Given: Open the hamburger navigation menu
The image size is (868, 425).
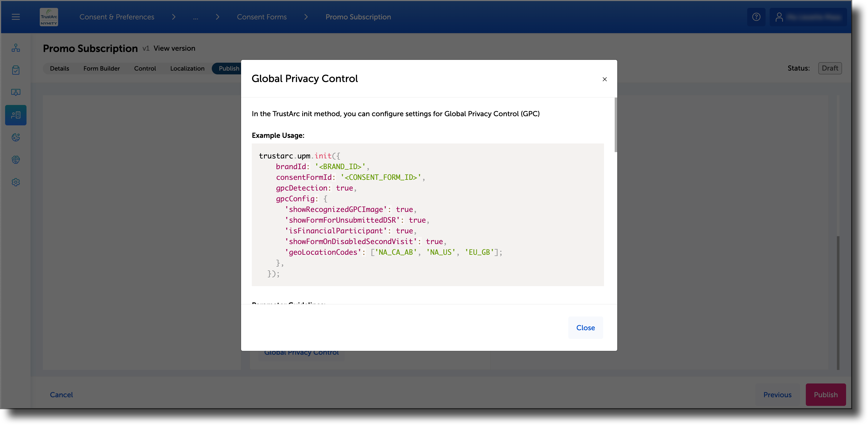Looking at the screenshot, I should click(x=16, y=17).
